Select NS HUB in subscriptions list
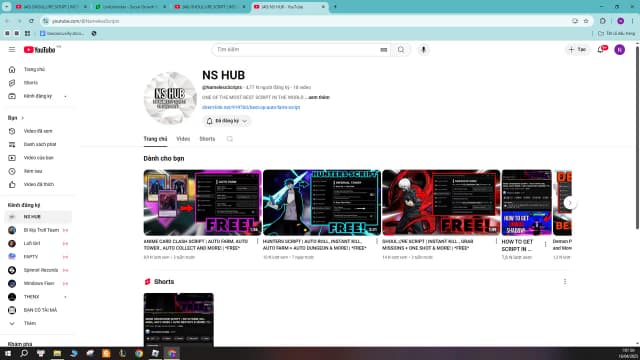Viewport: 640px width, 360px height. pyautogui.click(x=39, y=217)
